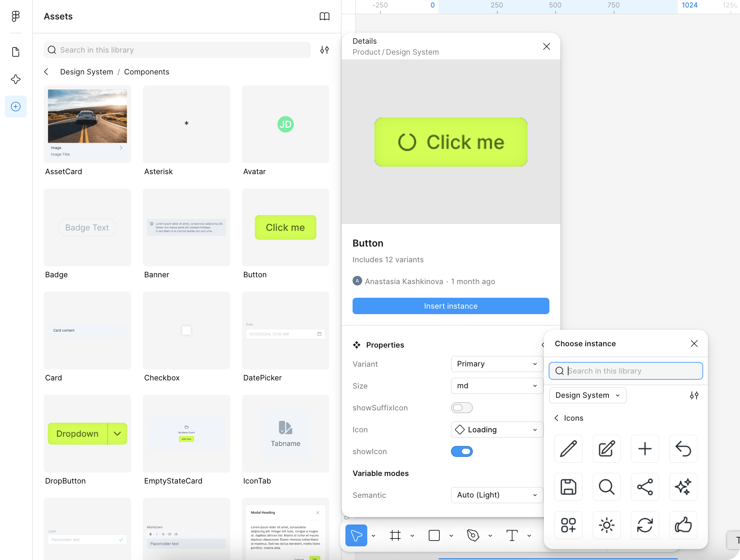Image resolution: width=740 pixels, height=560 pixels.
Task: Open the Icon dropdown showing Loading
Action: tap(497, 430)
